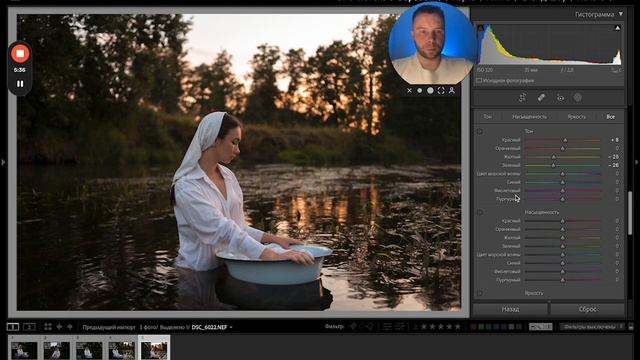Tick the Исходная фотография checkbox
The height and width of the screenshot is (360, 640).
pos(479,81)
